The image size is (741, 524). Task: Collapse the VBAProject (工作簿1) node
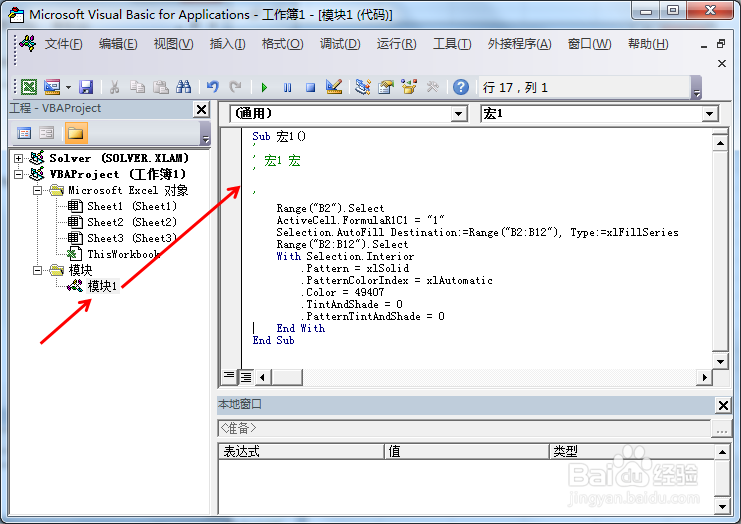(x=18, y=174)
